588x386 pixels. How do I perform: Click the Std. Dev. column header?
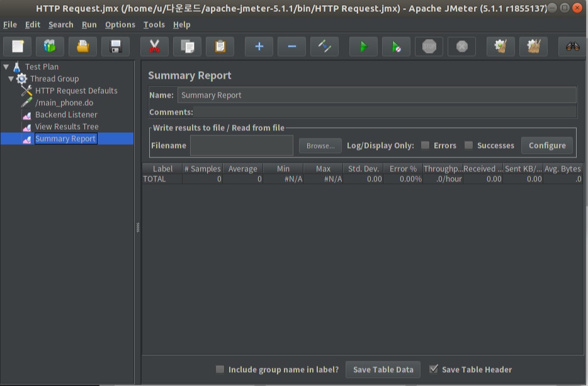pyautogui.click(x=363, y=169)
